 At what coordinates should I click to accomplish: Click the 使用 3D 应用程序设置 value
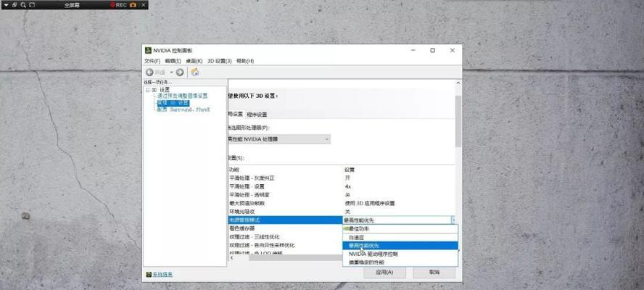click(x=370, y=203)
